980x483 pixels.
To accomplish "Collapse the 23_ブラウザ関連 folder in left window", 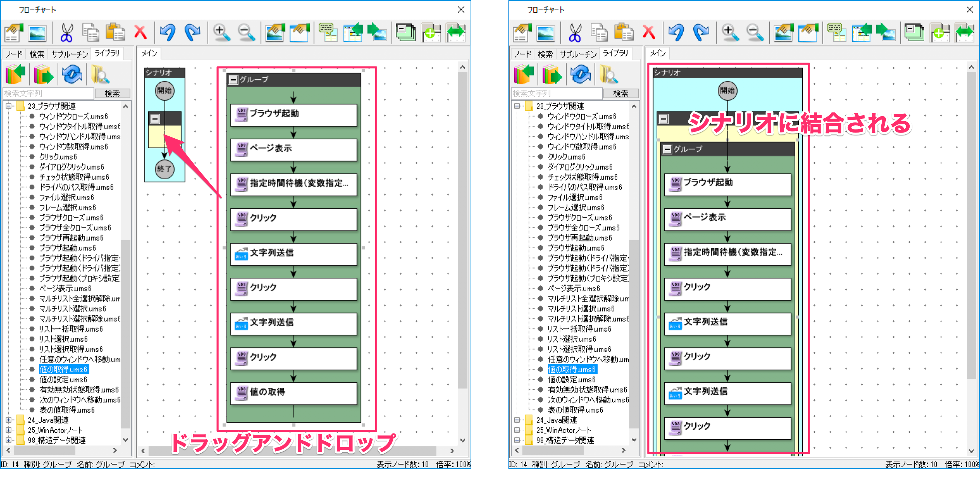I will coord(9,106).
